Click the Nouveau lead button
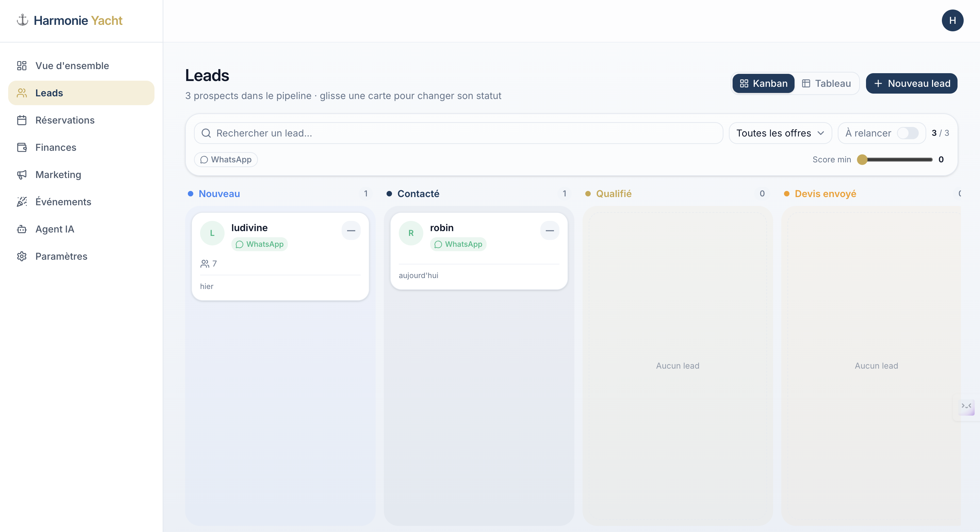This screenshot has height=532, width=980. [x=912, y=83]
